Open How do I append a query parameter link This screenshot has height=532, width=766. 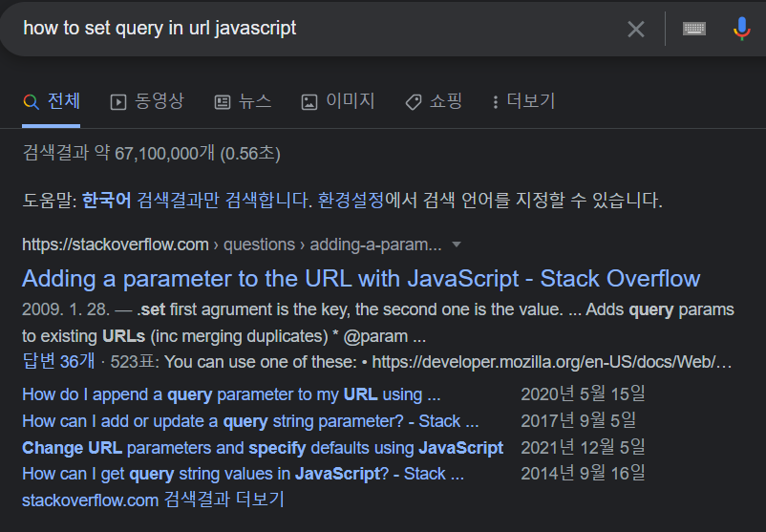(231, 394)
